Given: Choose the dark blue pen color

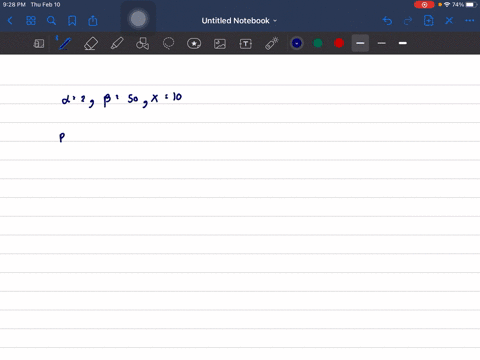Looking at the screenshot, I should click(297, 43).
